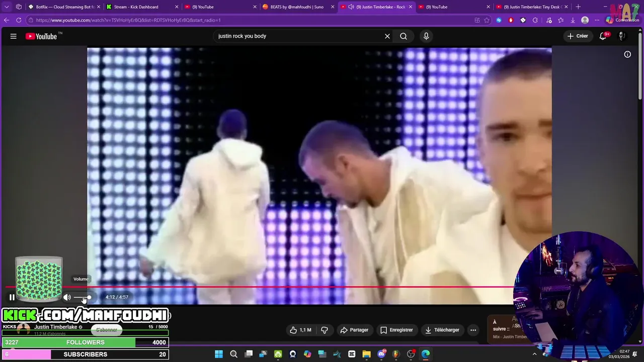644x362 pixels.
Task: Bookmark page with star icon
Action: (x=487, y=20)
